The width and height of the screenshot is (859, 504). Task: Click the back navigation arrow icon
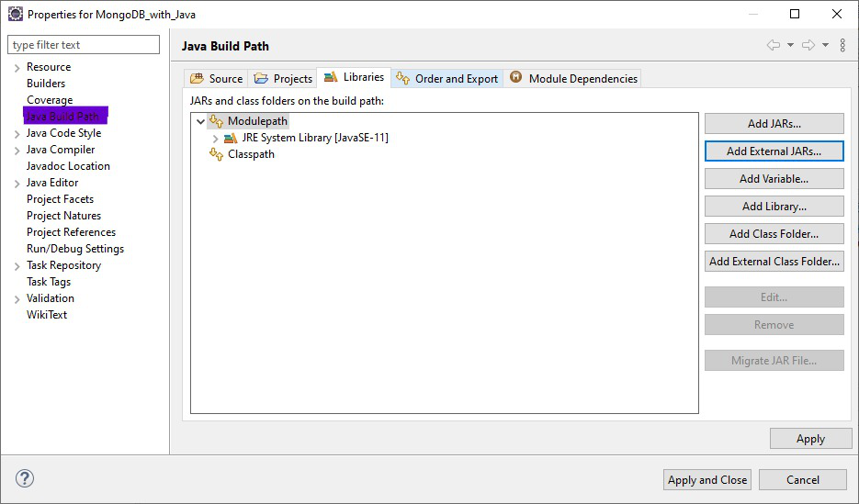tap(773, 45)
